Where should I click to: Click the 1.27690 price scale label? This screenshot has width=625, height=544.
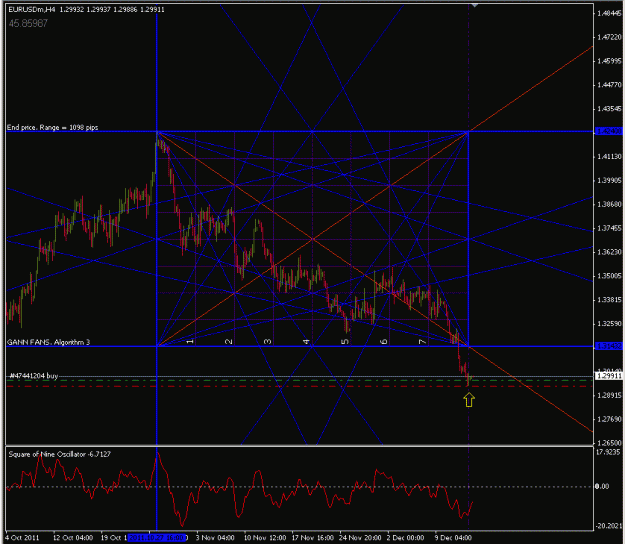coord(609,419)
